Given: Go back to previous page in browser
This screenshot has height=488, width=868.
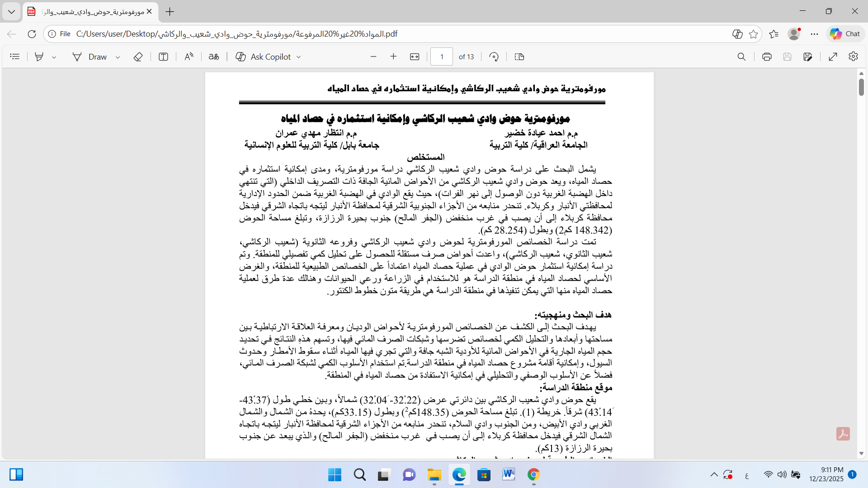Looking at the screenshot, I should click(x=12, y=34).
